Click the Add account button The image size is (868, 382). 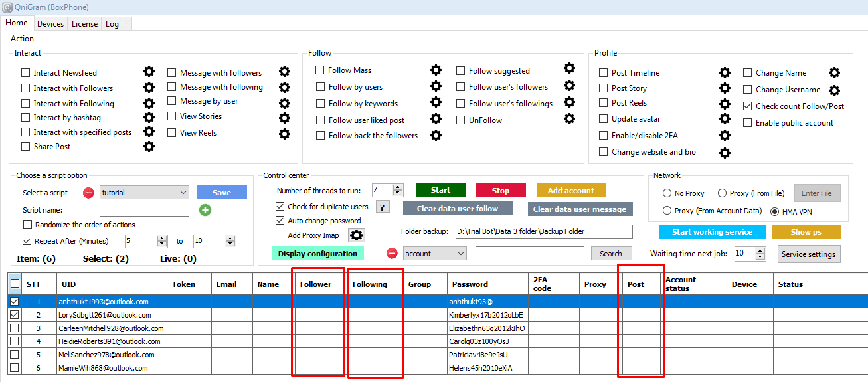click(x=571, y=191)
